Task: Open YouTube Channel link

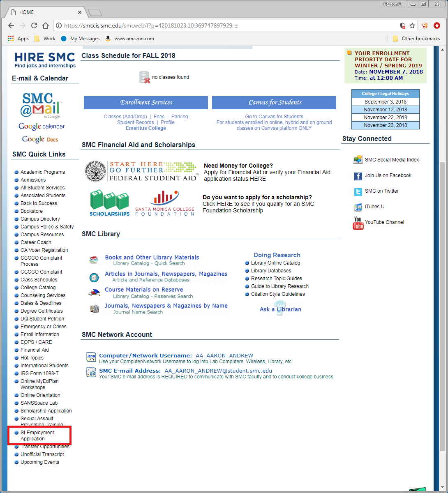Action: 384,222
